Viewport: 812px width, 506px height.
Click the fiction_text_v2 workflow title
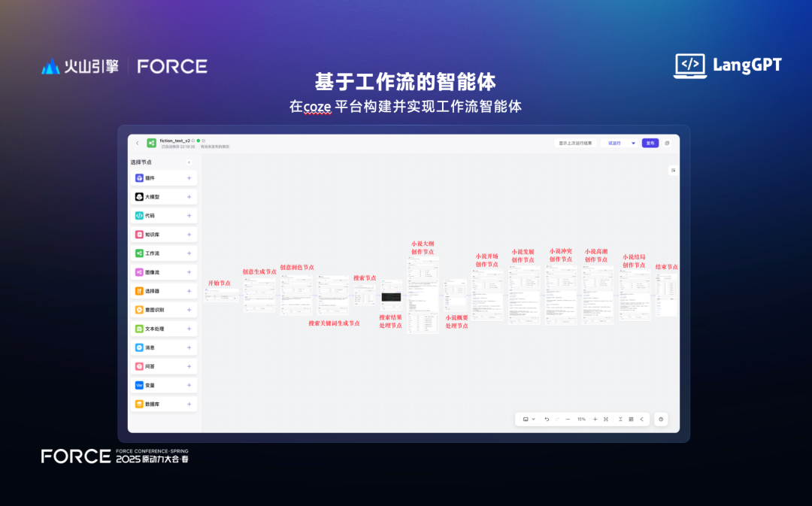[x=174, y=141]
